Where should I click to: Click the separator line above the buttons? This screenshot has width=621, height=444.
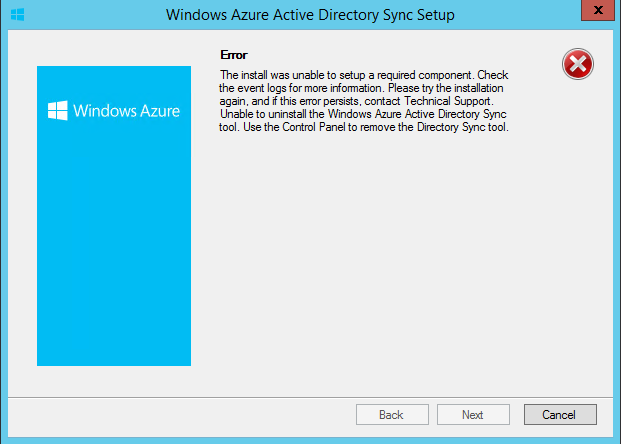click(x=310, y=397)
